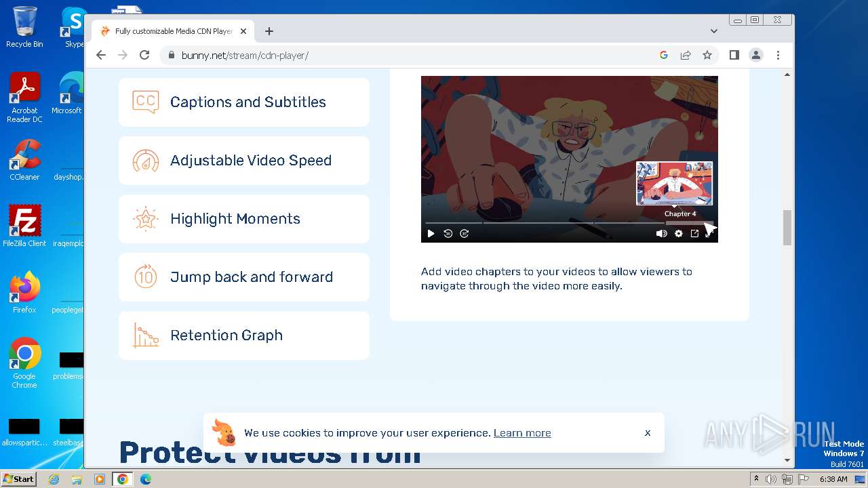The image size is (868, 488).
Task: Click the speedometer icon
Action: pyautogui.click(x=146, y=161)
